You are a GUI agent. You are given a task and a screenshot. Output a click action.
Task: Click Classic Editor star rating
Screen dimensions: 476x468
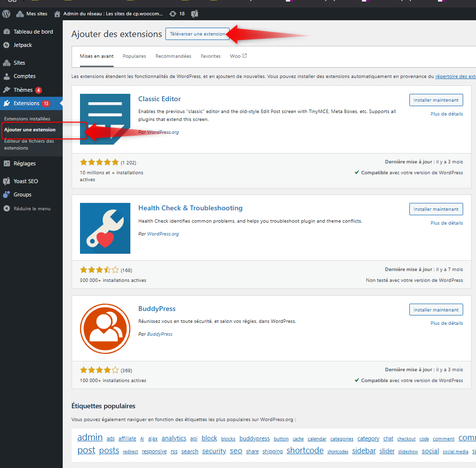pos(99,162)
